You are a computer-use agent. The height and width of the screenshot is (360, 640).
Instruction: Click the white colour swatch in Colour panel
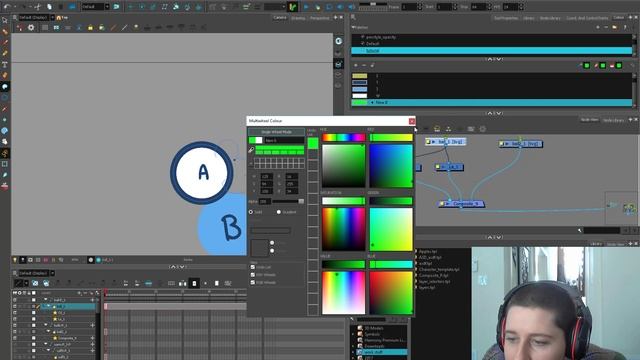[360, 96]
